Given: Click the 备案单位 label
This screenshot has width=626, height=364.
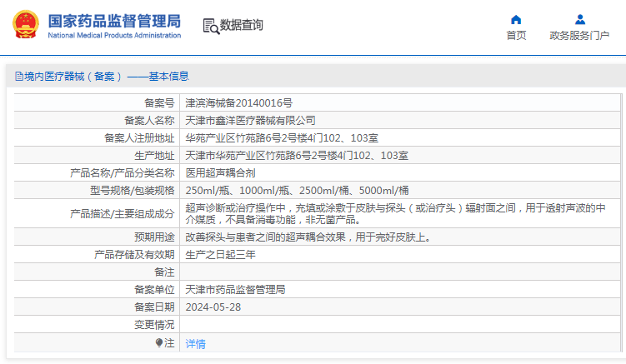Looking at the screenshot, I should click(x=154, y=290).
